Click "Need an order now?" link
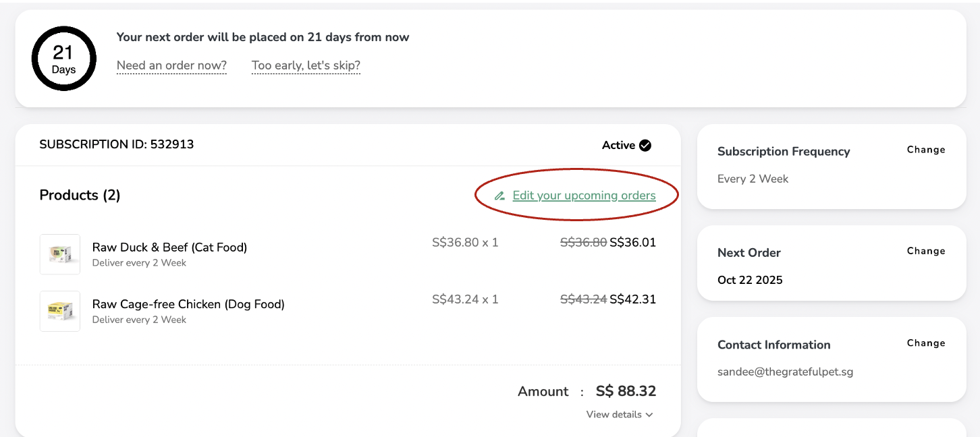Image resolution: width=980 pixels, height=437 pixels. (x=171, y=65)
